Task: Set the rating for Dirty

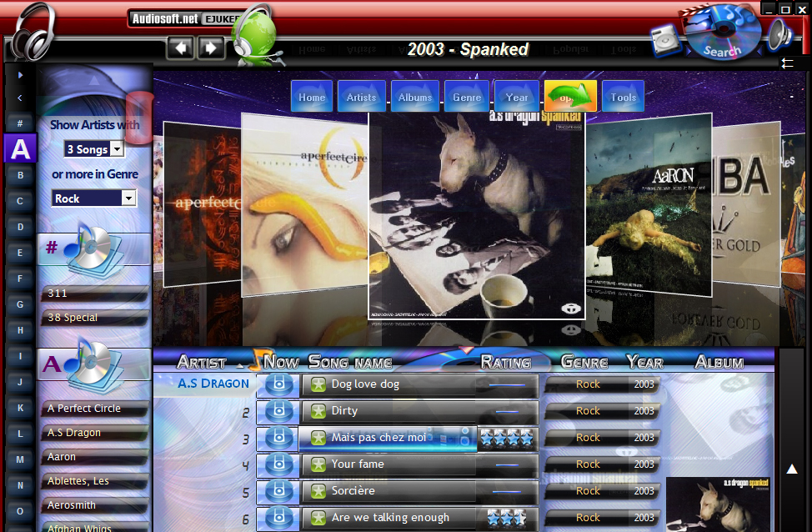Action: 507,411
